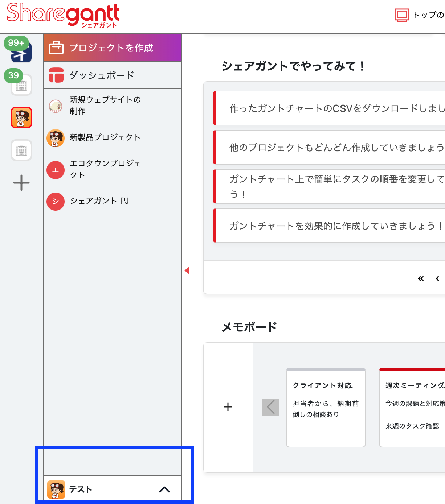Open the building workspace with 39 badge
Viewport: 445px width, 504px height.
click(x=21, y=85)
